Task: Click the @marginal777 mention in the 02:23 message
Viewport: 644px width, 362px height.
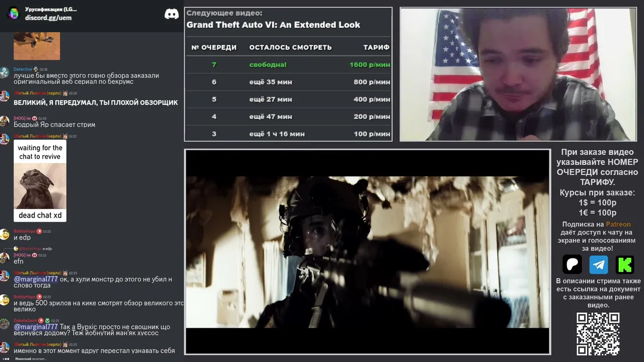Action: click(36, 279)
